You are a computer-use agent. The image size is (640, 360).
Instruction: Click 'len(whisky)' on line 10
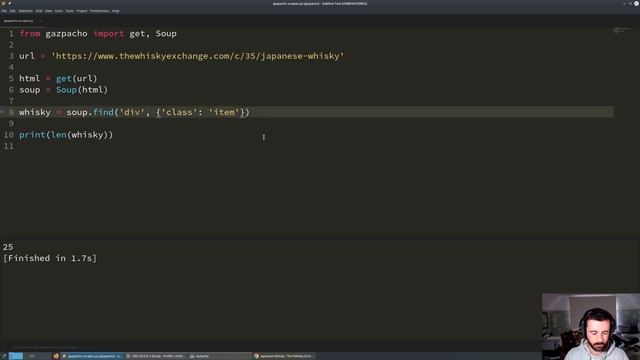(x=79, y=135)
